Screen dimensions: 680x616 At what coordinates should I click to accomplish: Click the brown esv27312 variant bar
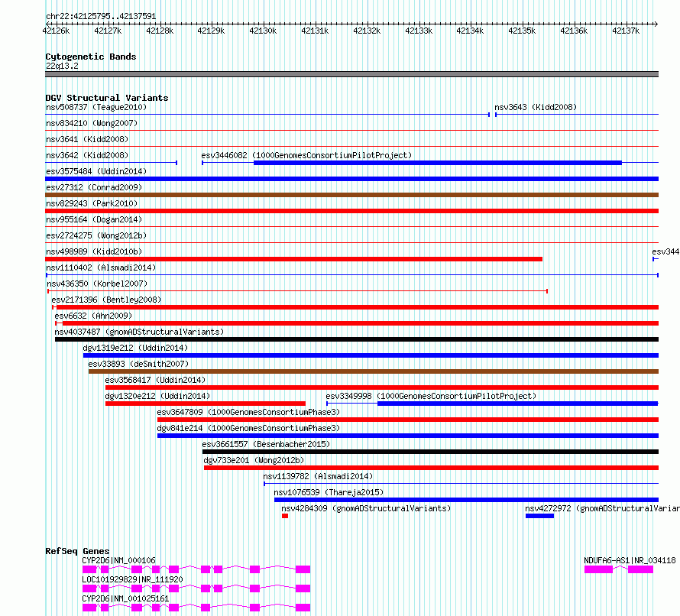point(351,195)
